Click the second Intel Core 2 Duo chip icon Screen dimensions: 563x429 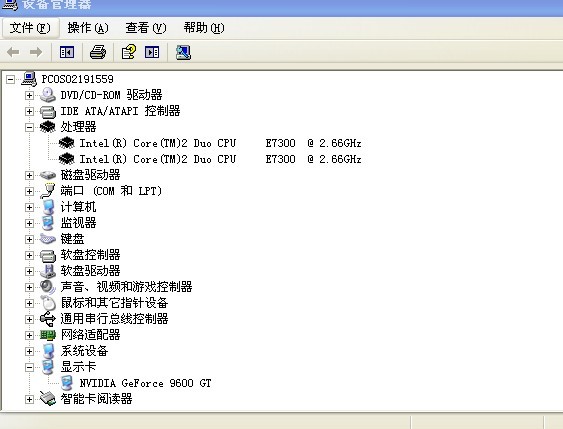pos(66,159)
